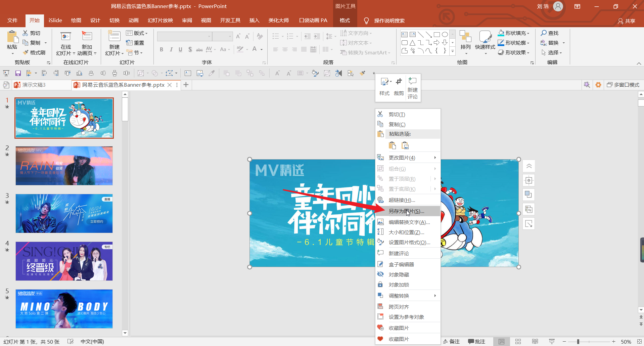Toggle Italic formatting
Screen dimensions: 644x346
(171, 49)
